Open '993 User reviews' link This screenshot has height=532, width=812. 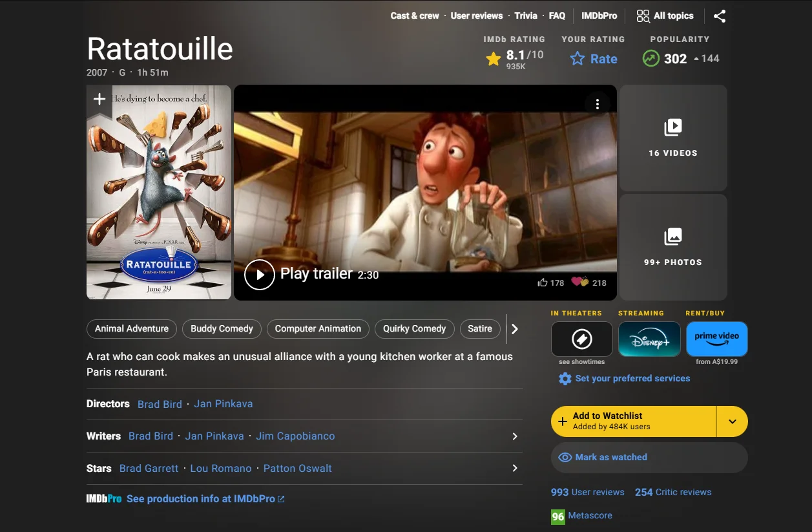[587, 492]
